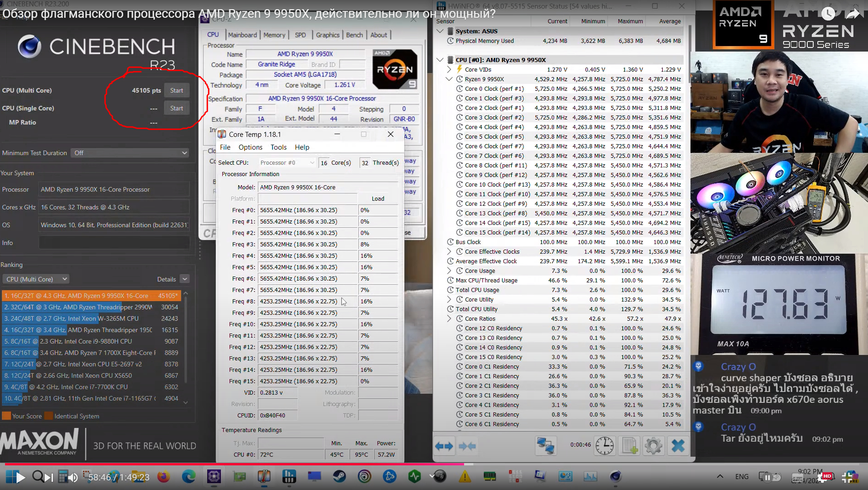Open Cinebench icon in the taskbar
The image size is (868, 490).
[x=615, y=477]
